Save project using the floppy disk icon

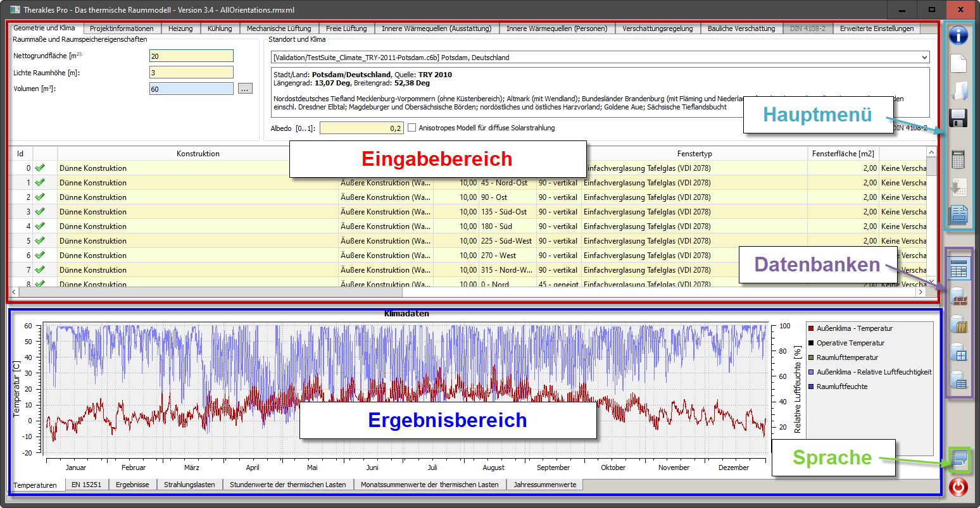click(958, 118)
